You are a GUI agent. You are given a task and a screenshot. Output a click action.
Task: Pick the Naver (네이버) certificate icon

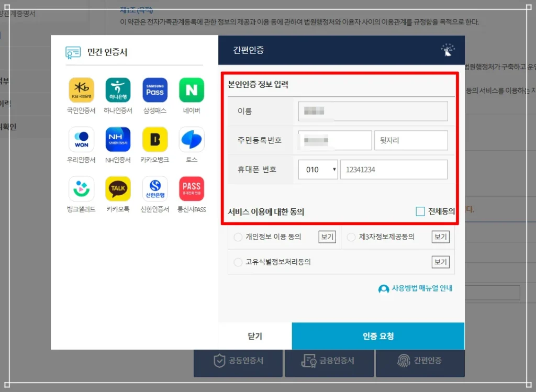(192, 90)
